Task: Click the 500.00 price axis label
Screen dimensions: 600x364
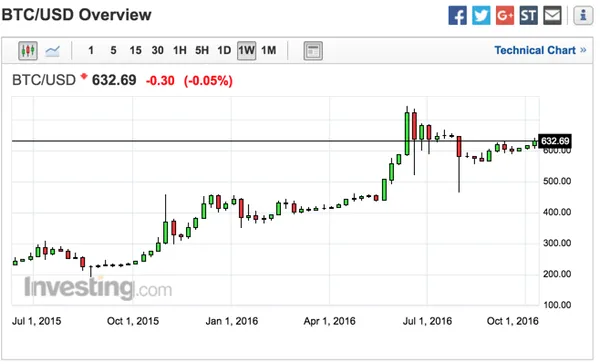Action: tap(557, 181)
